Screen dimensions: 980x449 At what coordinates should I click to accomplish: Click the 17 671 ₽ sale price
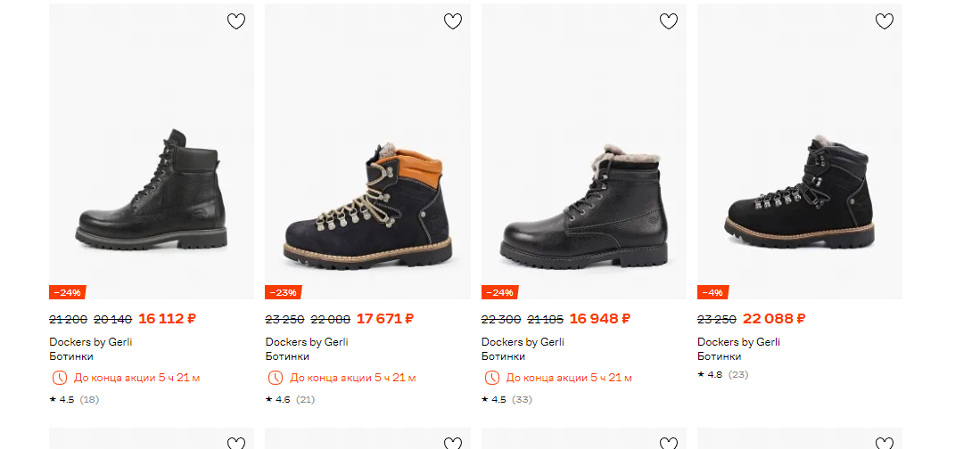(x=385, y=318)
